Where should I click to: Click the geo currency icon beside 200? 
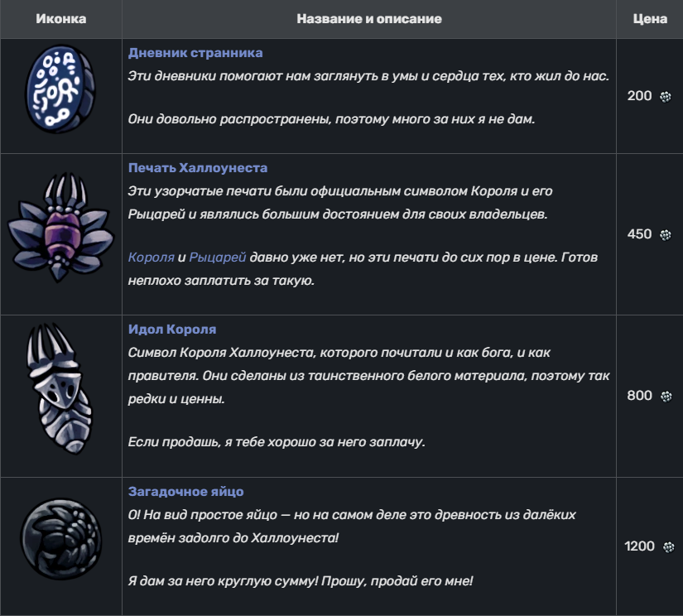coord(666,96)
